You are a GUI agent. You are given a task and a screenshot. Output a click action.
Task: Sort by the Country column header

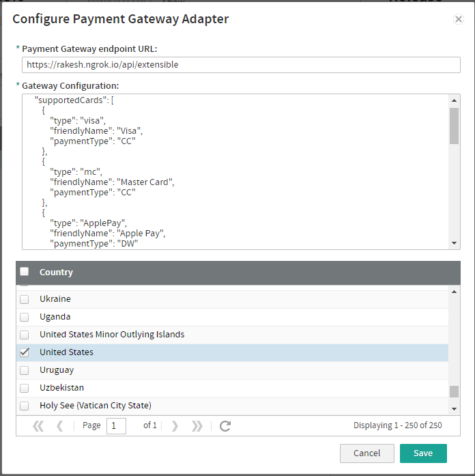tap(56, 272)
